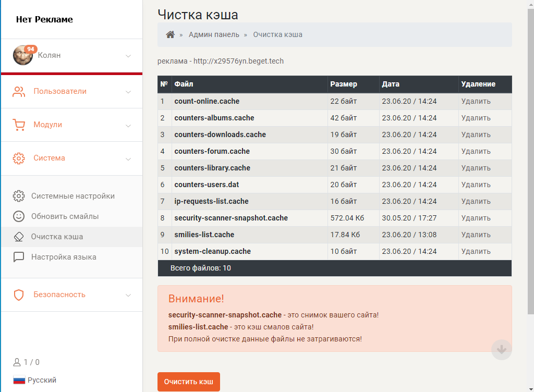
Task: Click the Users people icon in sidebar
Action: point(19,92)
